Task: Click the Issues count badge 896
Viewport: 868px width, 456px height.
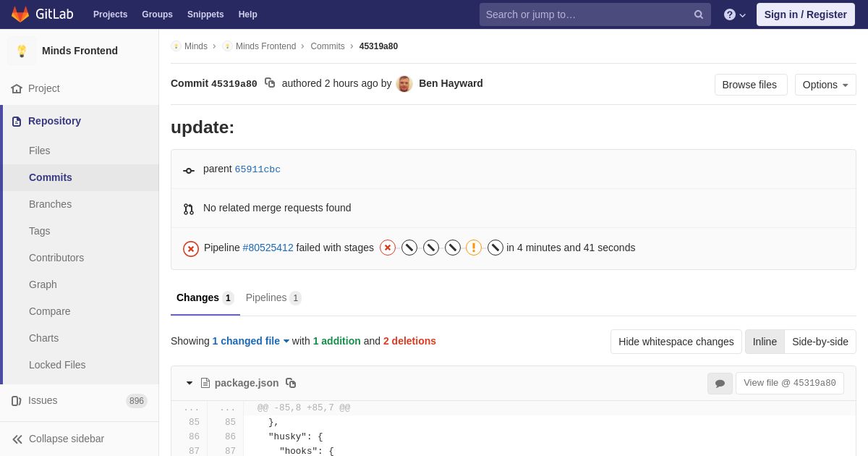Action: tap(137, 401)
